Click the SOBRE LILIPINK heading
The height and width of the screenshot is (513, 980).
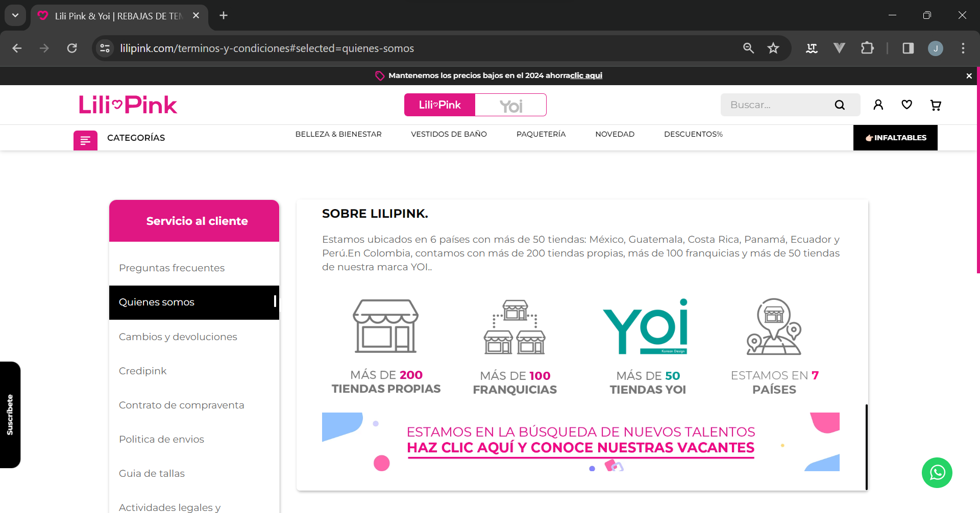375,214
